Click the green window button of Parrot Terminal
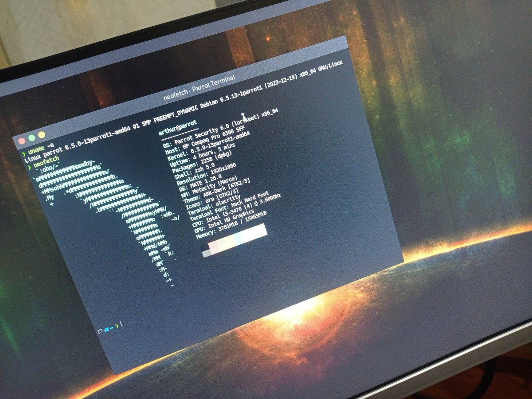The image size is (532, 399). [32, 138]
